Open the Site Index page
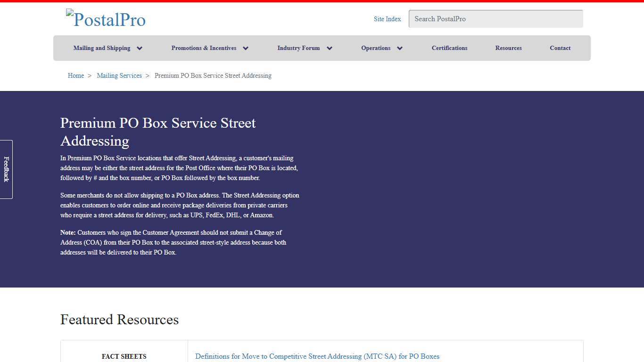 pyautogui.click(x=387, y=19)
